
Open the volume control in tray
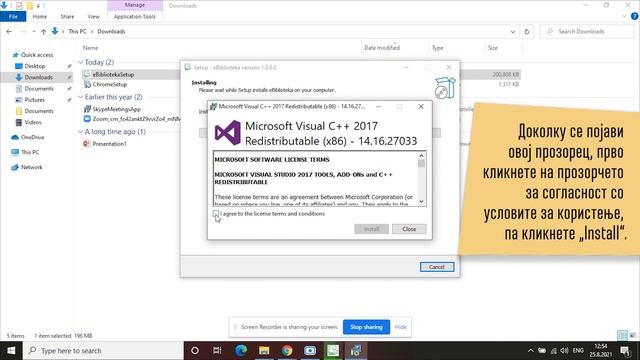(x=564, y=351)
